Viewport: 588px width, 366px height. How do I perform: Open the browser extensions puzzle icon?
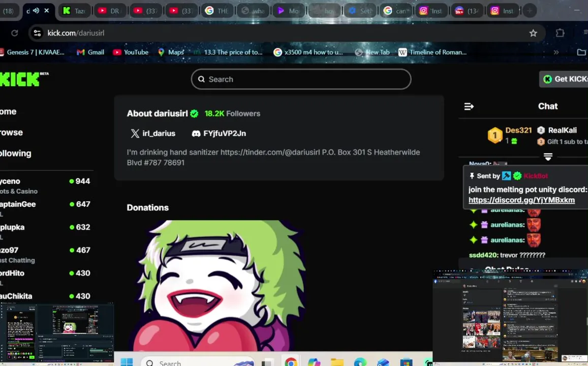pyautogui.click(x=560, y=33)
